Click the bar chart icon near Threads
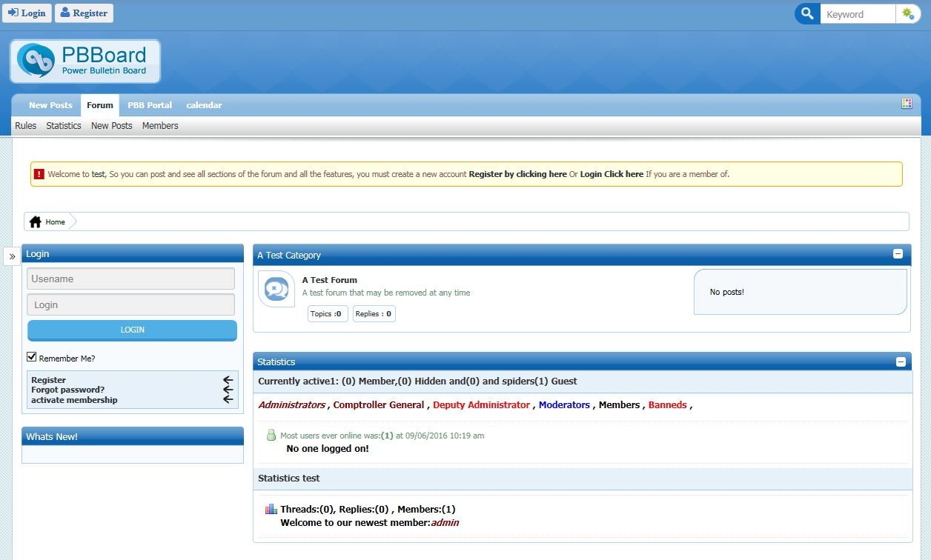Viewport: 931px width, 560px height. click(271, 509)
